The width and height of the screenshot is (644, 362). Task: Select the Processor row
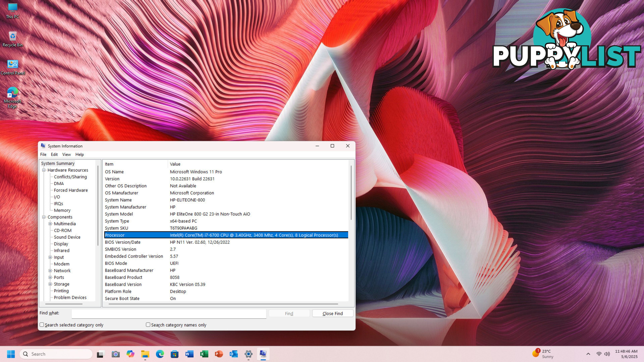tap(226, 235)
